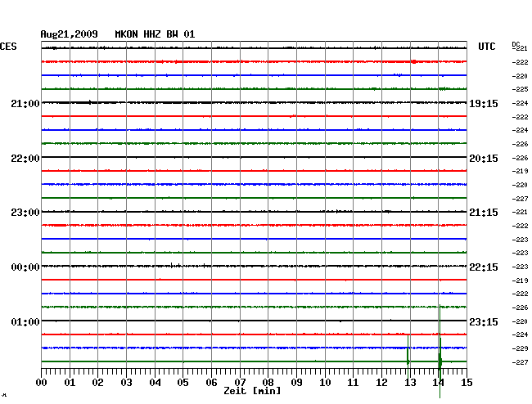Select the -226 offset beside 20:15
This screenshot has width=532, height=404.
(x=520, y=158)
